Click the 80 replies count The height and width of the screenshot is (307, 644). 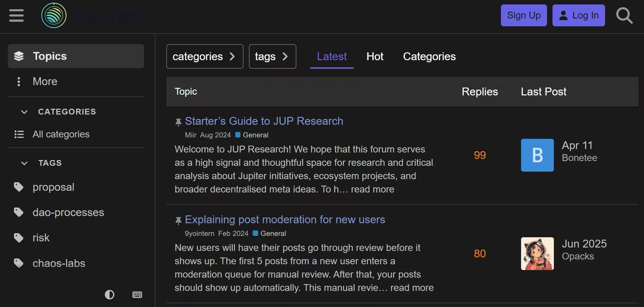[x=480, y=254]
